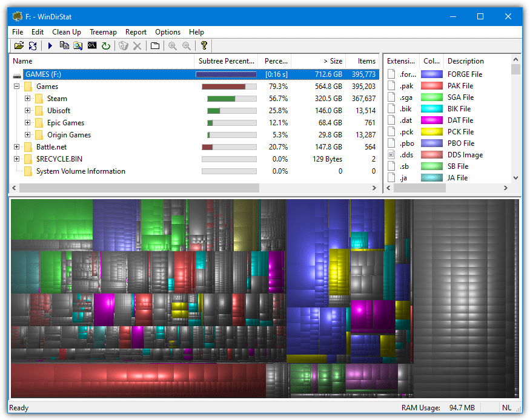Click the folder icon next to Battle.net
This screenshot has width=530, height=420.
click(28, 147)
